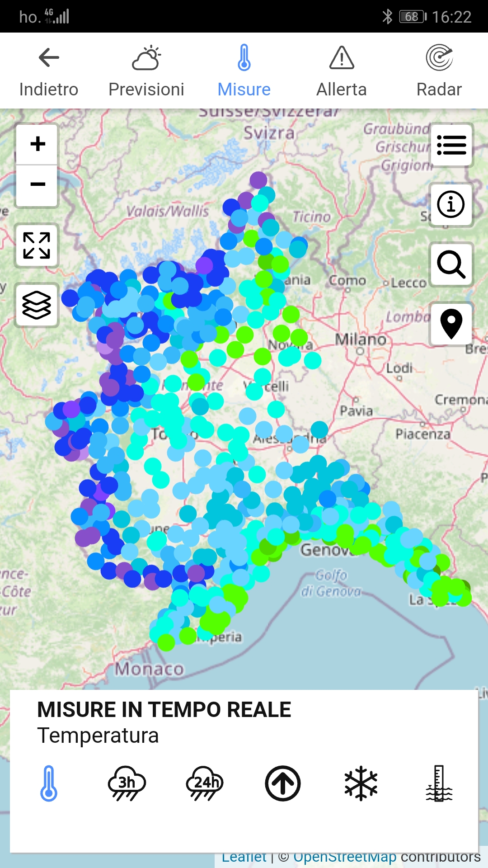Tap the MISURE IN TEMPO REALE heading

[164, 709]
